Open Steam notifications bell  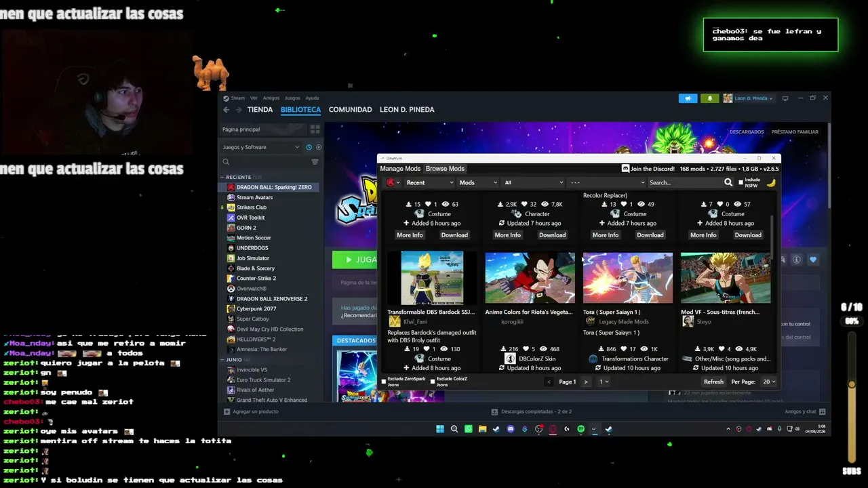(x=710, y=98)
